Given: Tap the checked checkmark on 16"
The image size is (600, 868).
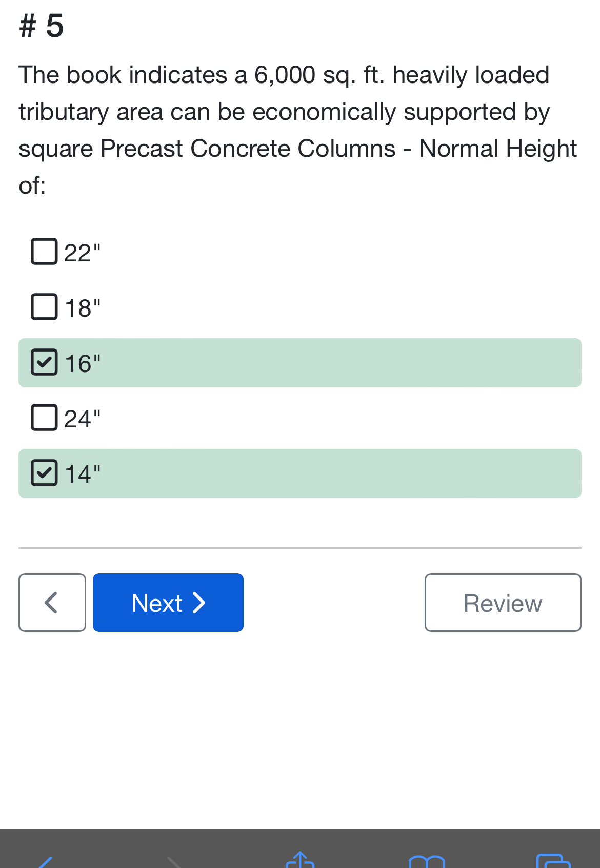Looking at the screenshot, I should tap(44, 362).
